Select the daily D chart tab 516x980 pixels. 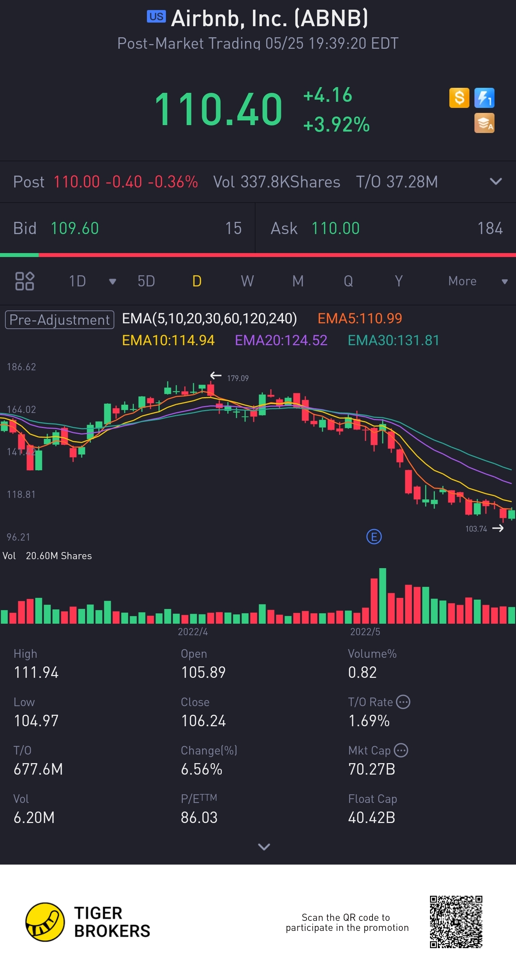[197, 281]
